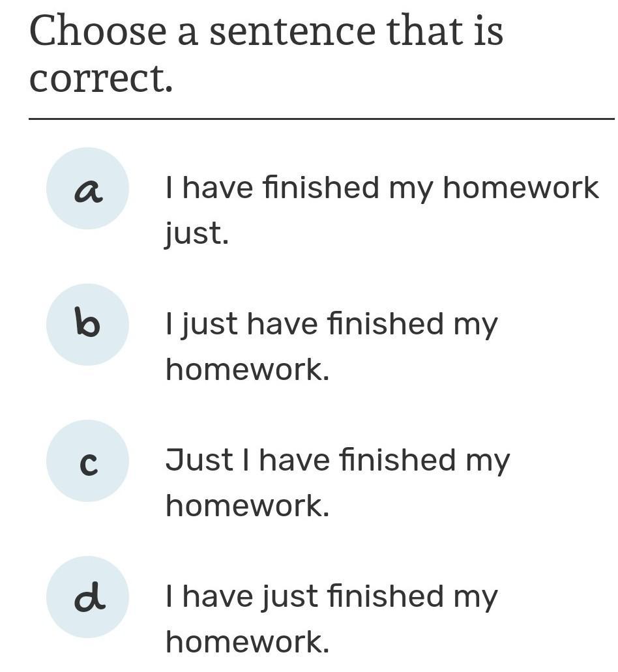
Task: Click the word "correct." in the heading
Action: (x=101, y=80)
